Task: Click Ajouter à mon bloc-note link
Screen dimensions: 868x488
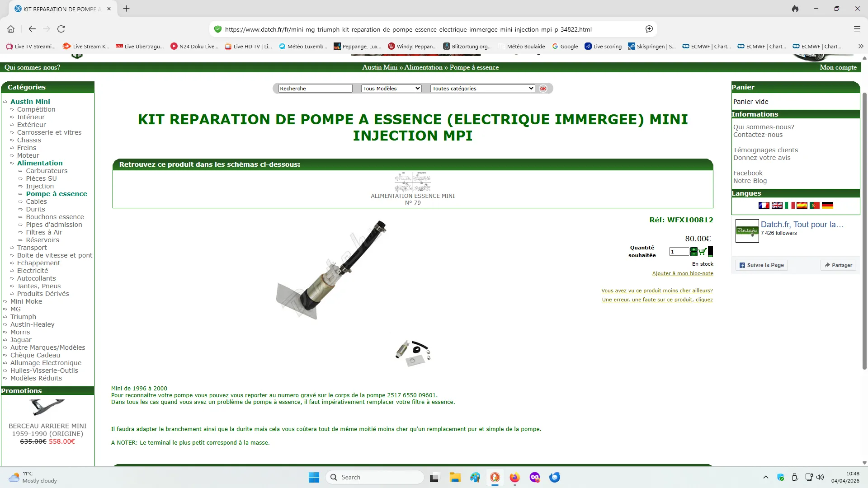Action: coord(682,273)
